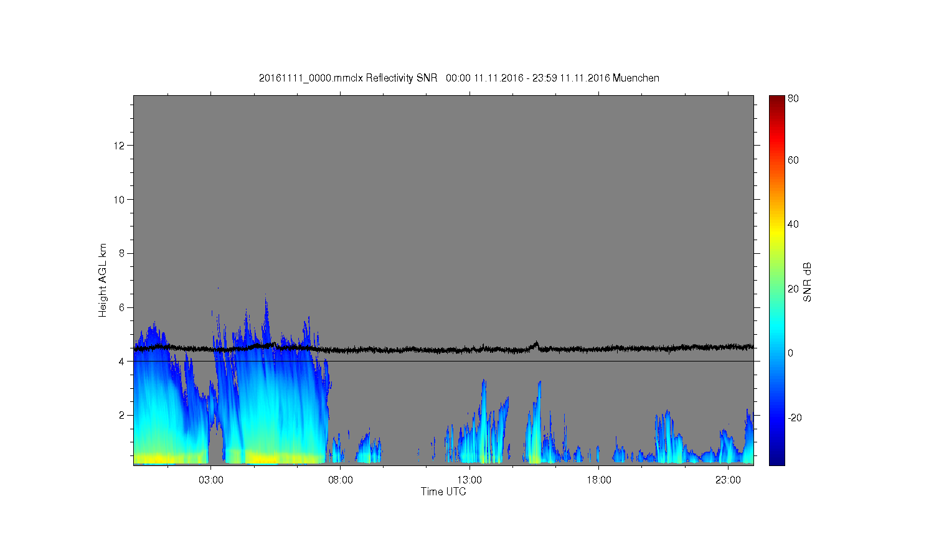Click the plot title starting with 20161111_0000.mmclx
The height and width of the screenshot is (560, 934).
[459, 78]
